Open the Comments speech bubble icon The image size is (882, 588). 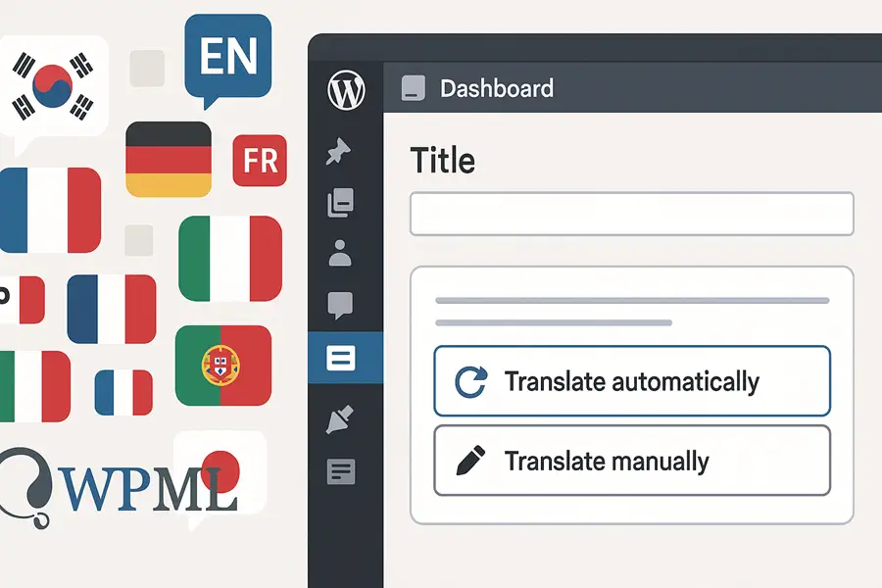[x=340, y=305]
